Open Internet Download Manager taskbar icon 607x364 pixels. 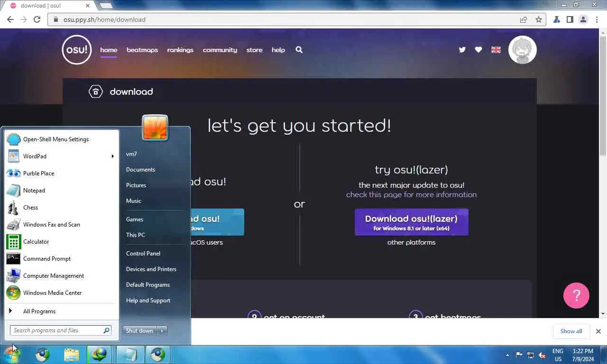click(x=100, y=355)
